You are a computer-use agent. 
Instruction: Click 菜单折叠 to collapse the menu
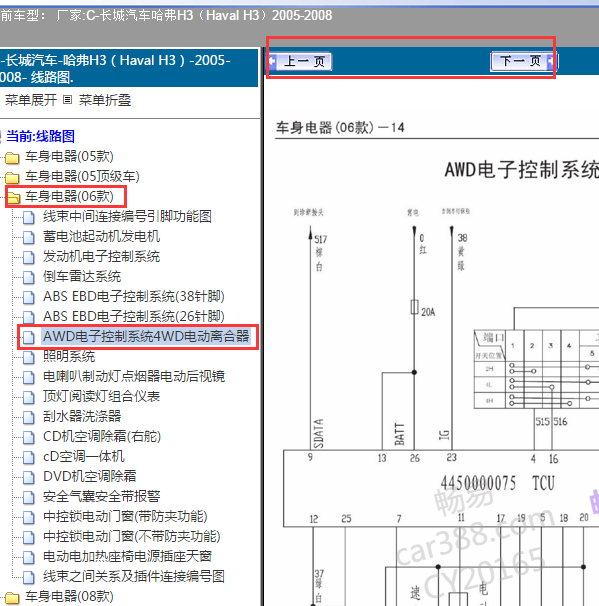(x=105, y=100)
